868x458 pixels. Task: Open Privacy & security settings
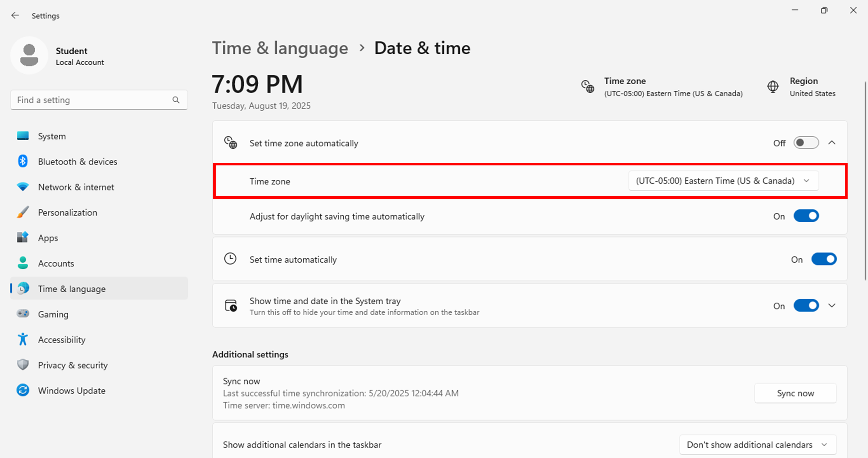99,365
